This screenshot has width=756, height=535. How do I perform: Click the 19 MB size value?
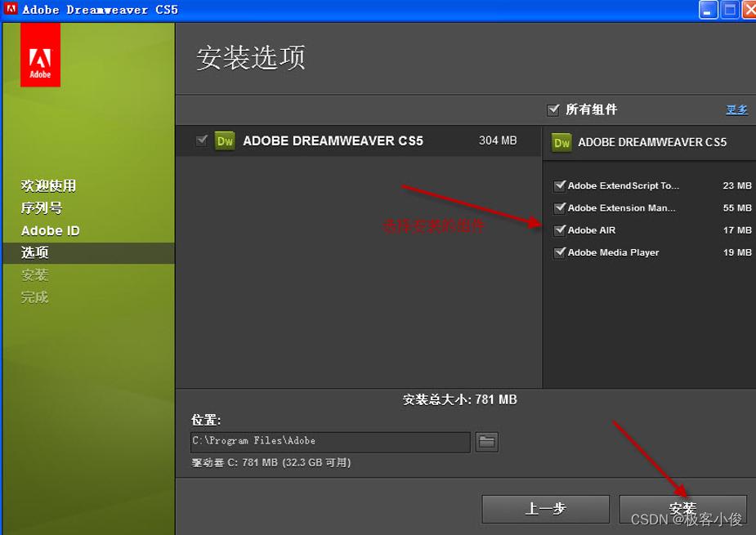[736, 252]
